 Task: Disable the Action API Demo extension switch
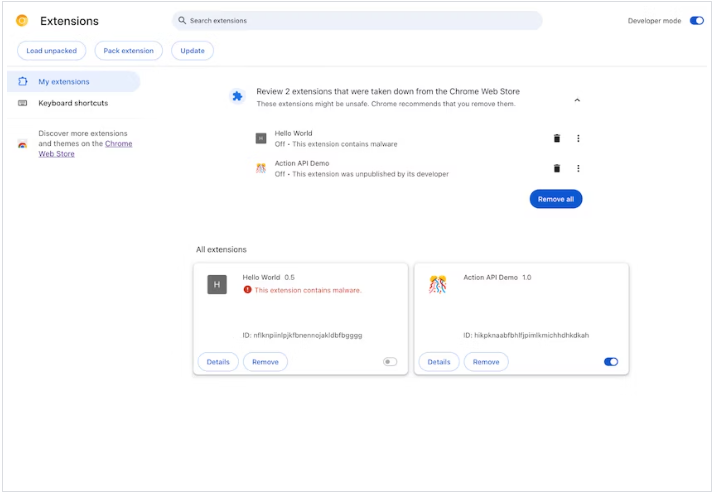(x=611, y=362)
